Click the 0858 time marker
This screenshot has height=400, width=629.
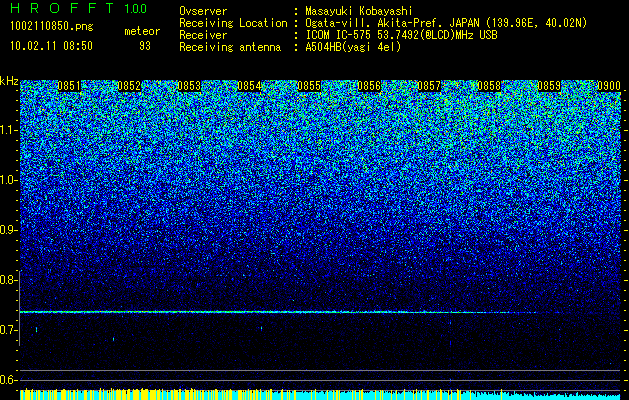[x=489, y=86]
